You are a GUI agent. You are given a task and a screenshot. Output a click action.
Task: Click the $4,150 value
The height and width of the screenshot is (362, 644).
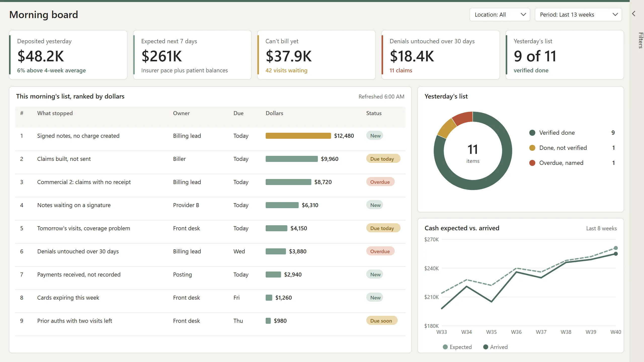tap(299, 228)
